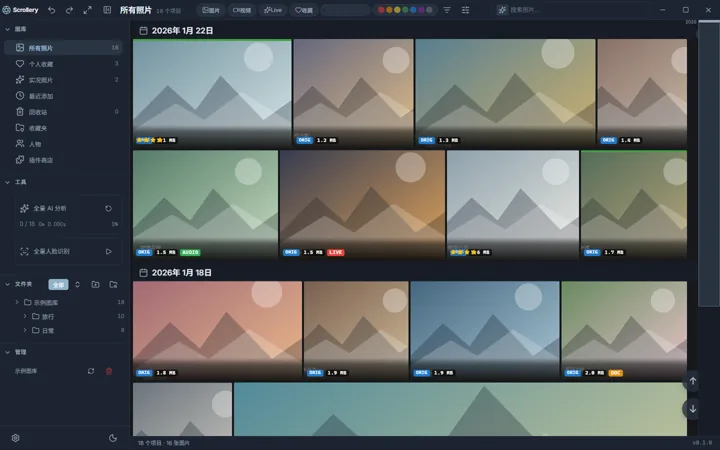720x450 pixels.
Task: Open the thumbnail labeled 1.2 MB
Action: click(353, 93)
